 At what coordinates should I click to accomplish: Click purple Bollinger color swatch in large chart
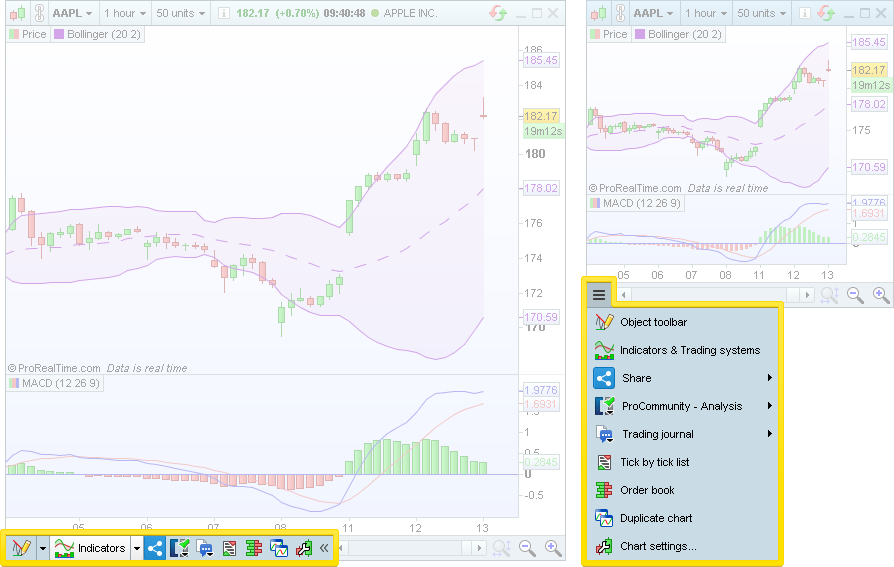click(x=59, y=33)
